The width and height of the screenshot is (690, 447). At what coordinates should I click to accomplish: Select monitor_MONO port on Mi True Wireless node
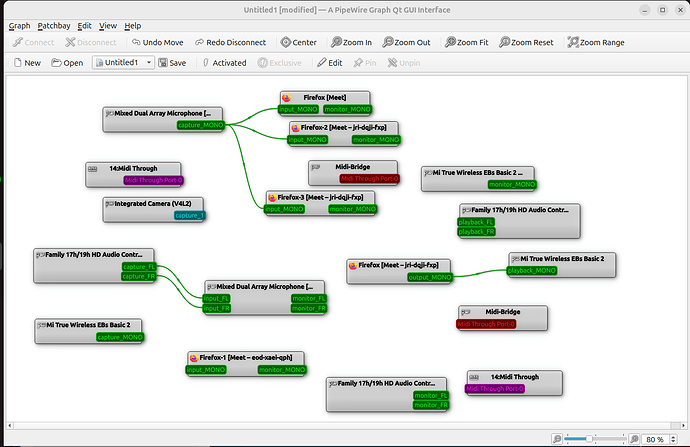(512, 184)
